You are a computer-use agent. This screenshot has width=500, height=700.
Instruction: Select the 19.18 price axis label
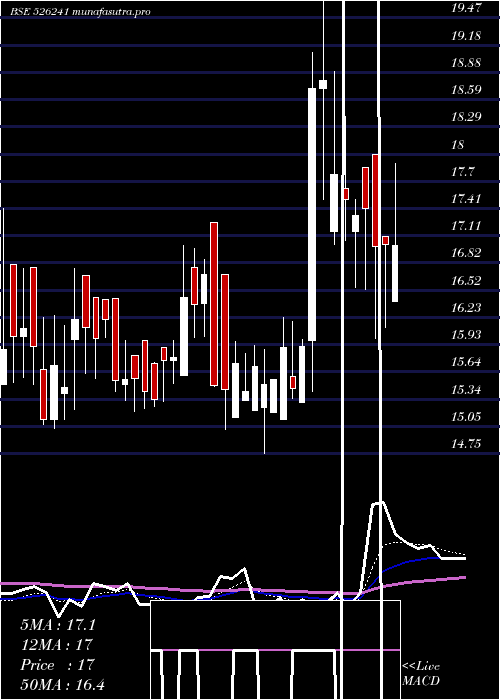(x=466, y=36)
